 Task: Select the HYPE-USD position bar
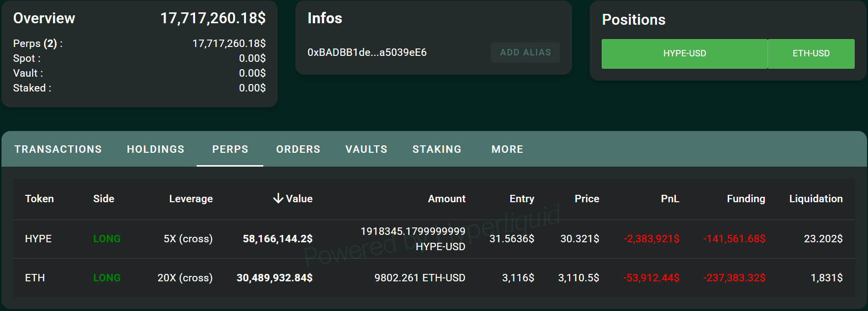click(684, 53)
